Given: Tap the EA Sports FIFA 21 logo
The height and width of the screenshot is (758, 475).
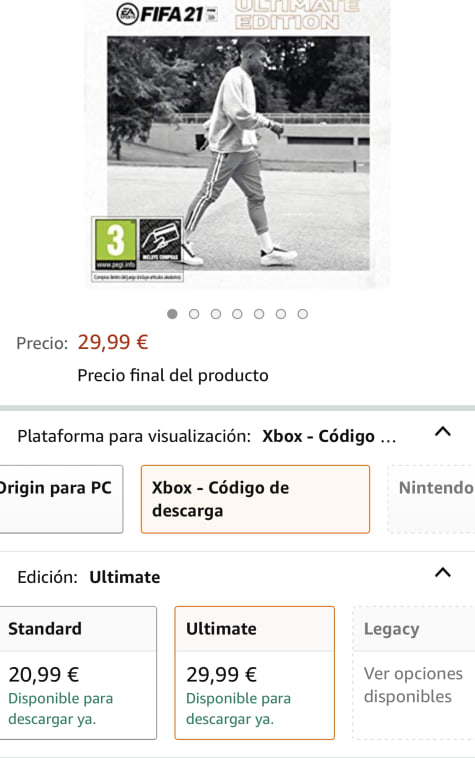Looking at the screenshot, I should [x=167, y=14].
